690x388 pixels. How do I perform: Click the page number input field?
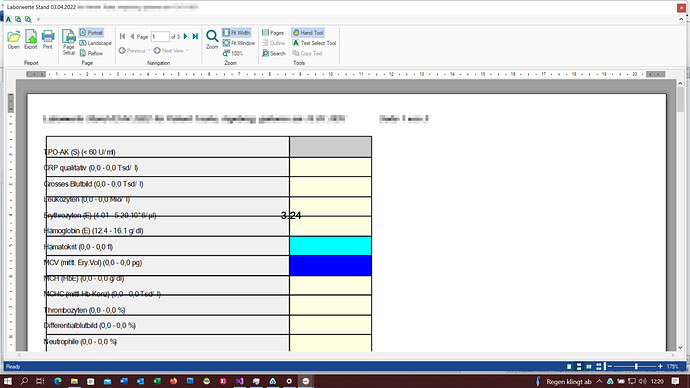click(x=160, y=37)
